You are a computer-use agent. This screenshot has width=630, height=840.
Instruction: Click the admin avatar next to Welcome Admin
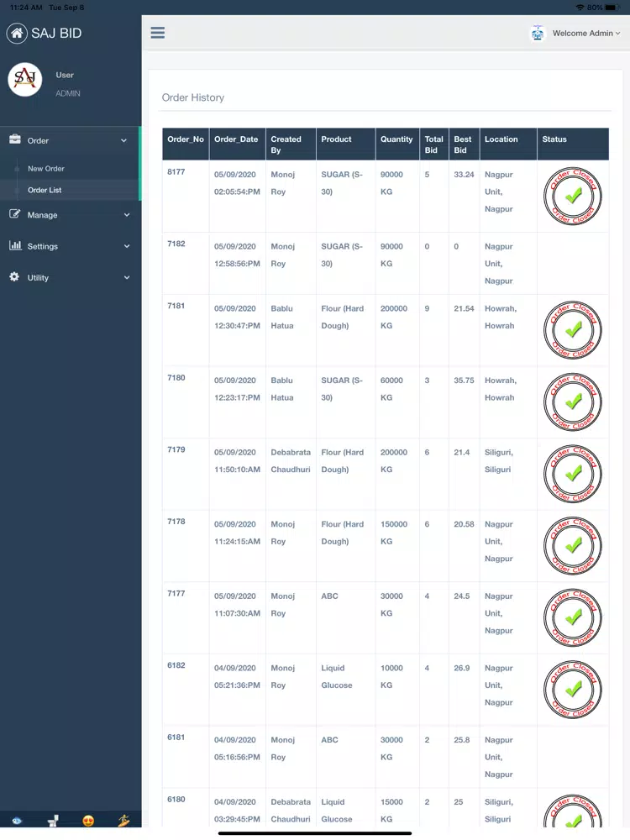tap(538, 34)
